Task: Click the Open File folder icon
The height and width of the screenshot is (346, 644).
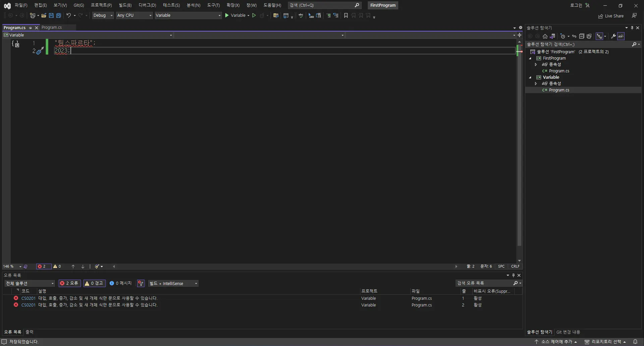Action: pyautogui.click(x=44, y=15)
